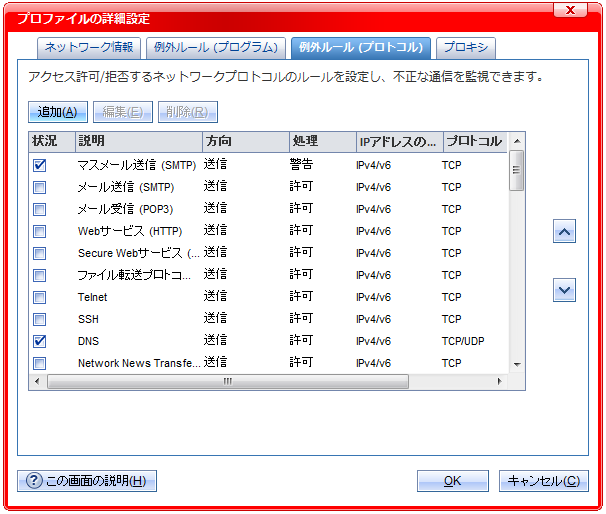Click the horizontal scrollbar thumb of list
Image resolution: width=606 pixels, height=514 pixels.
tap(228, 381)
